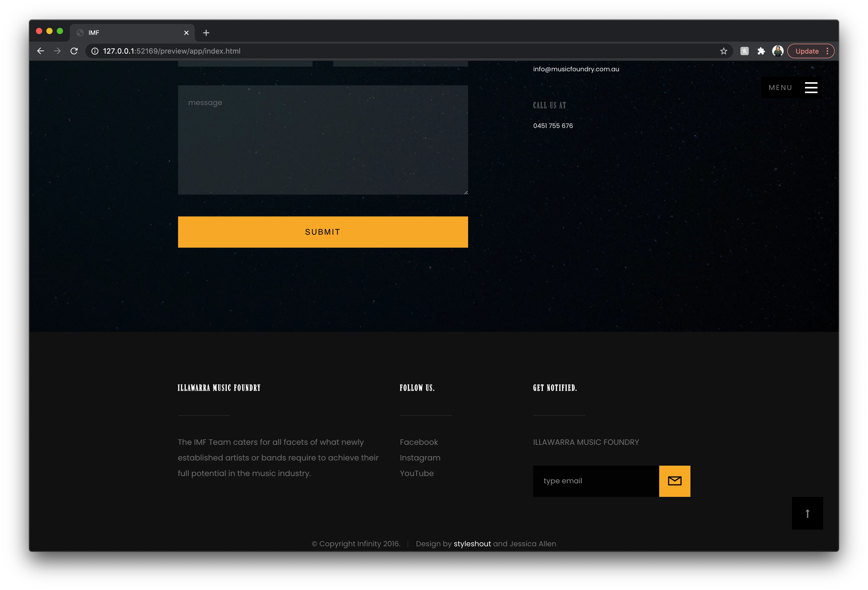Bookmark page with the star icon
Image resolution: width=868 pixels, height=590 pixels.
tap(724, 51)
